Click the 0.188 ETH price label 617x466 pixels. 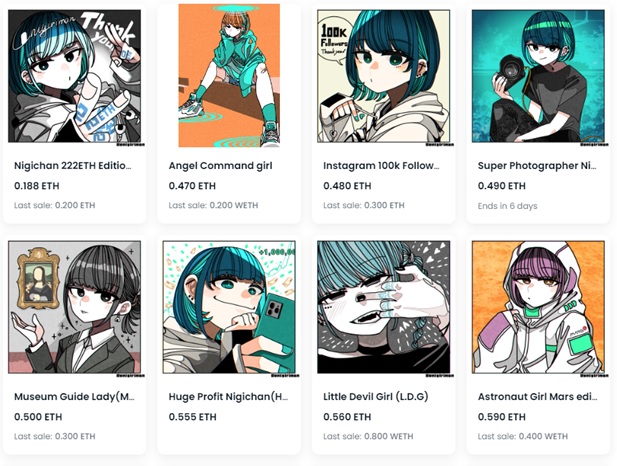click(37, 186)
